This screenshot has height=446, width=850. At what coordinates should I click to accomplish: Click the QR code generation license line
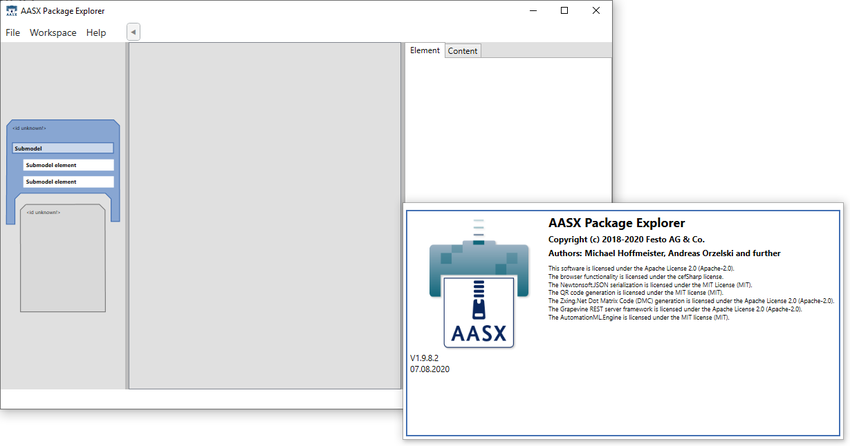point(635,293)
